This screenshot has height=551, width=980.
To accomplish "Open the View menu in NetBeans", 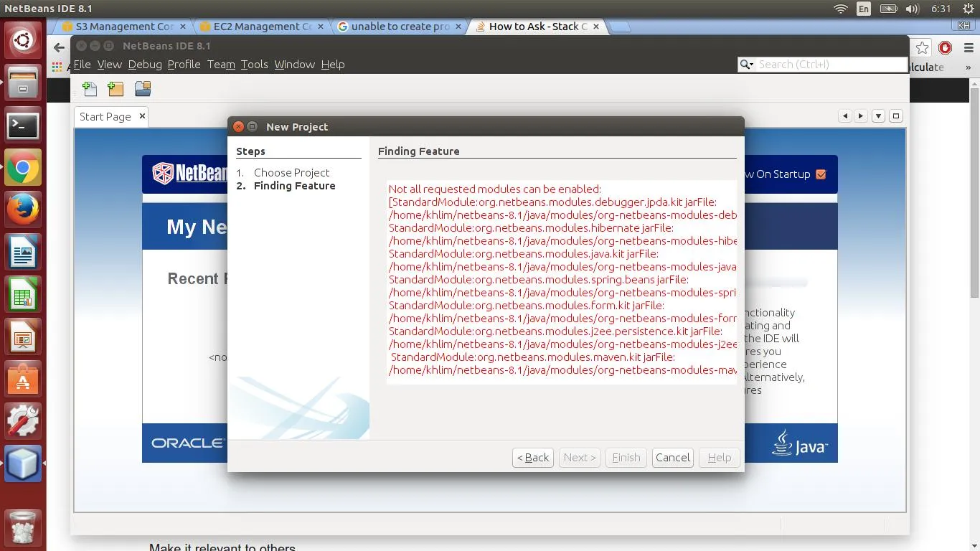I will (x=109, y=64).
